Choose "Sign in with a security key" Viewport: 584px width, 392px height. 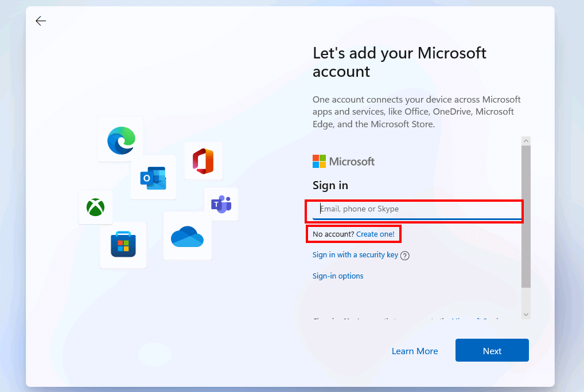click(x=355, y=255)
